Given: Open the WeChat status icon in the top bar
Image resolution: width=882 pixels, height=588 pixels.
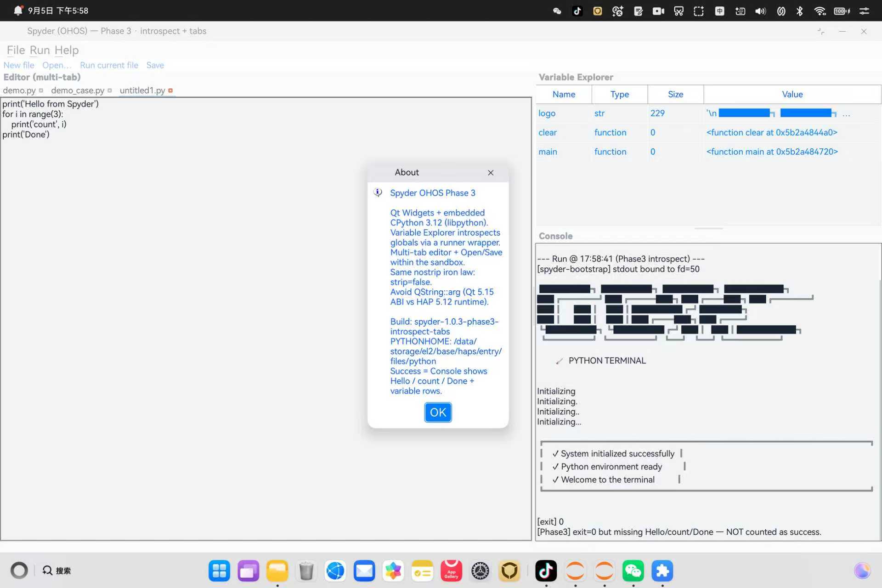Looking at the screenshot, I should [x=557, y=11].
